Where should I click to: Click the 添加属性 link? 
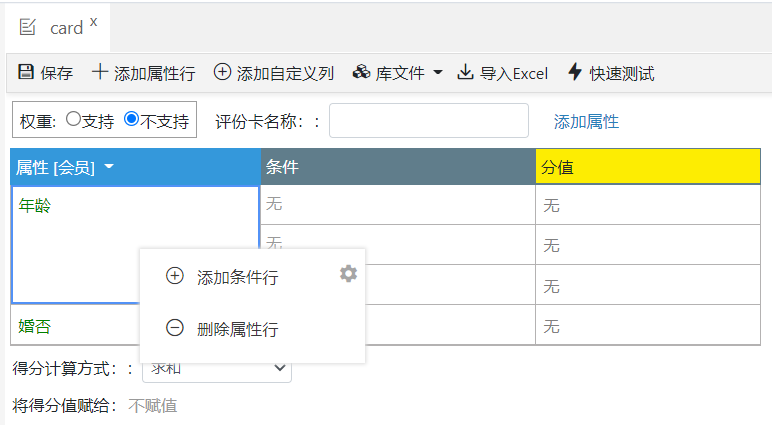pos(586,121)
